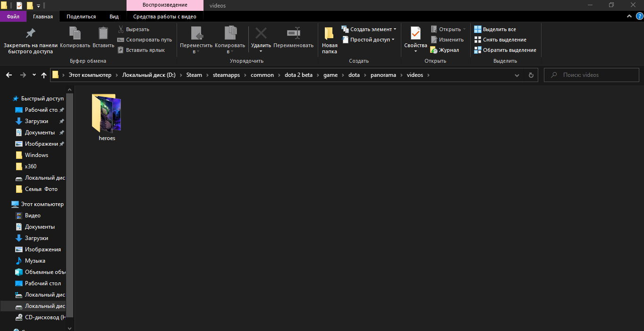Open Quick Access Toolbar customize arrow
The height and width of the screenshot is (331, 644).
click(38, 6)
